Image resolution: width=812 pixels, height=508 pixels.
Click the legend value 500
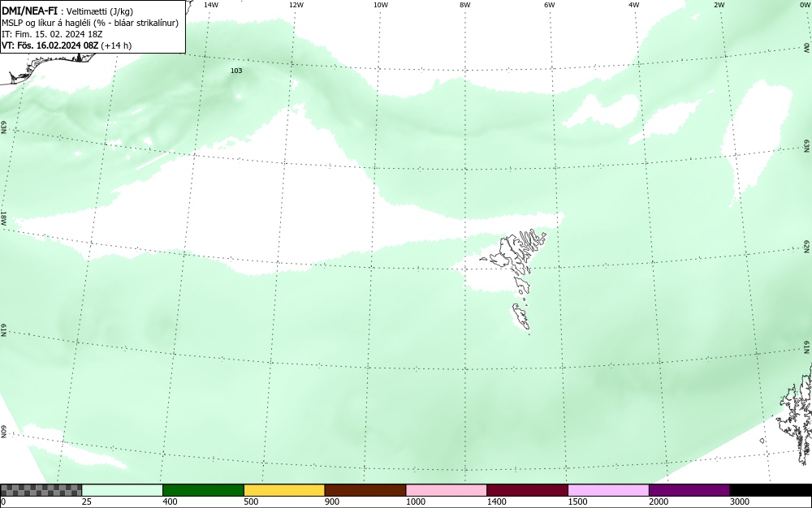(251, 502)
